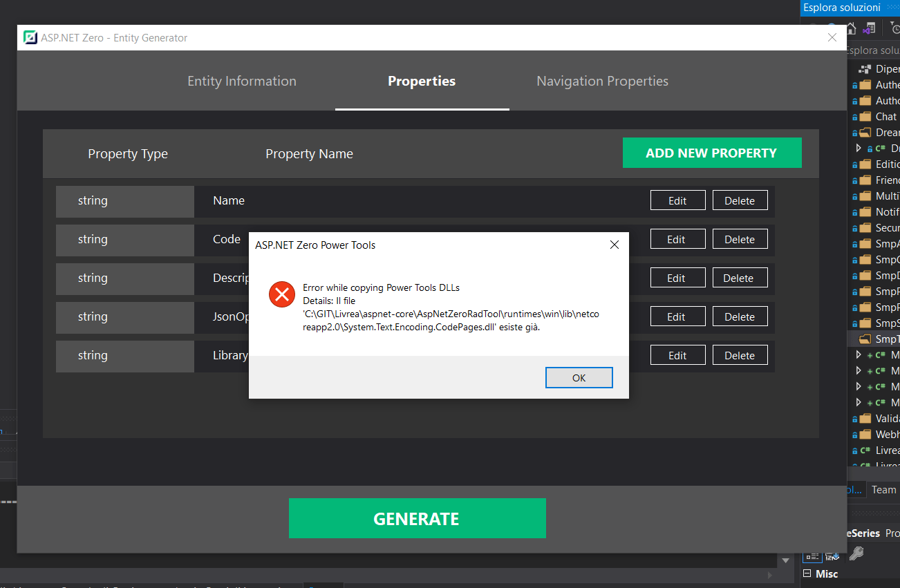This screenshot has width=900, height=588.
Task: Switch to the Entity Information tab
Action: coord(242,81)
